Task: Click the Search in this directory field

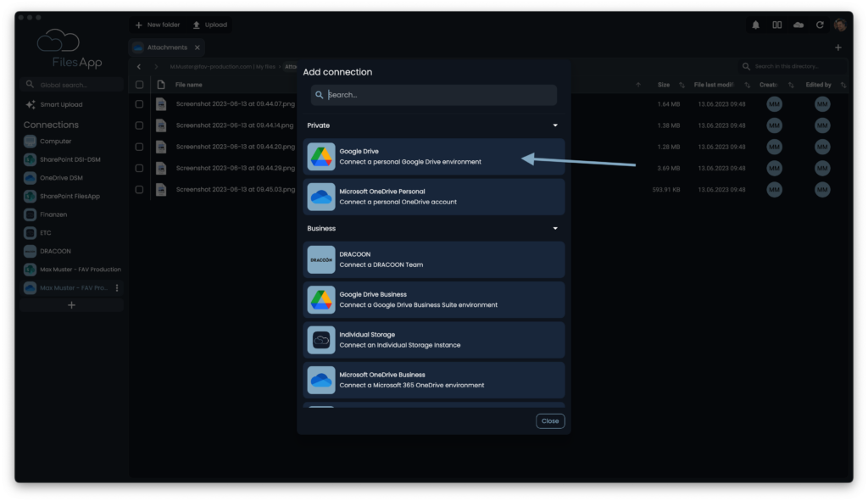Action: click(x=793, y=66)
